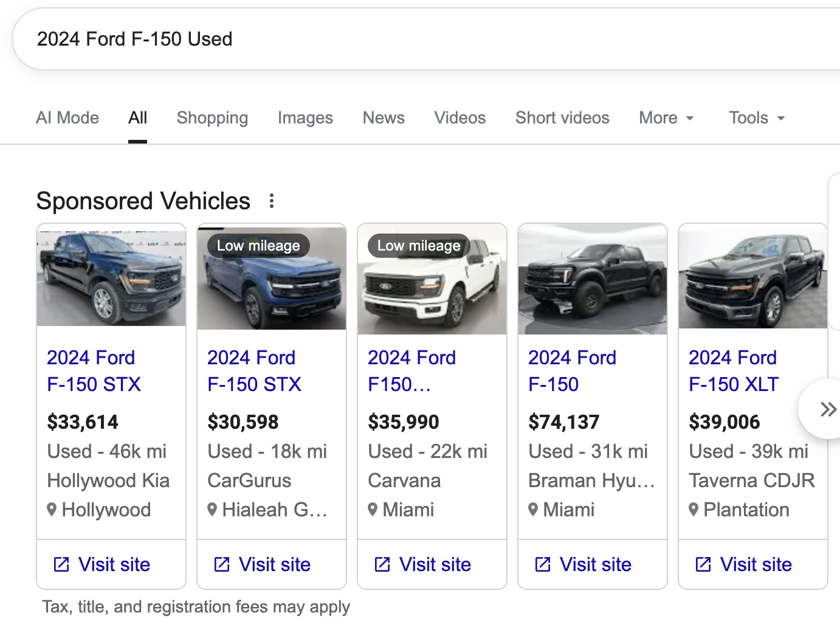This screenshot has height=624, width=840.
Task: Click location pin beside Plantation
Action: tap(694, 510)
